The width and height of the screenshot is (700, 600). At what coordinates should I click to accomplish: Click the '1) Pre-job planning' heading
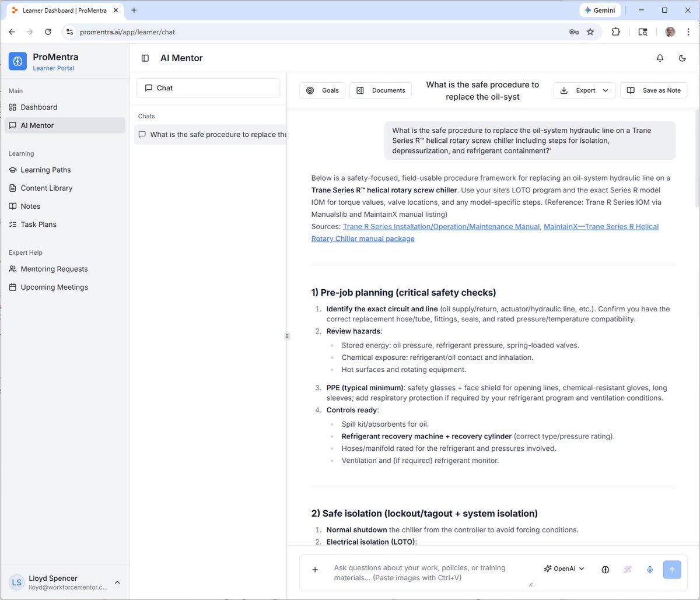point(404,292)
